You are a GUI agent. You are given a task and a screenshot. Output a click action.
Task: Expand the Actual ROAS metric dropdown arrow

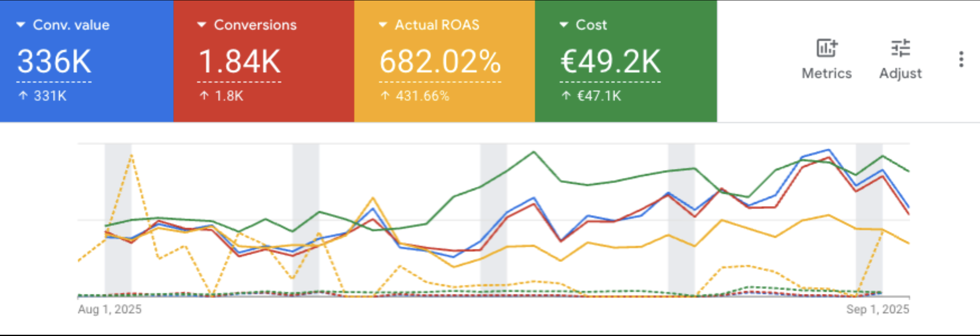(x=383, y=25)
